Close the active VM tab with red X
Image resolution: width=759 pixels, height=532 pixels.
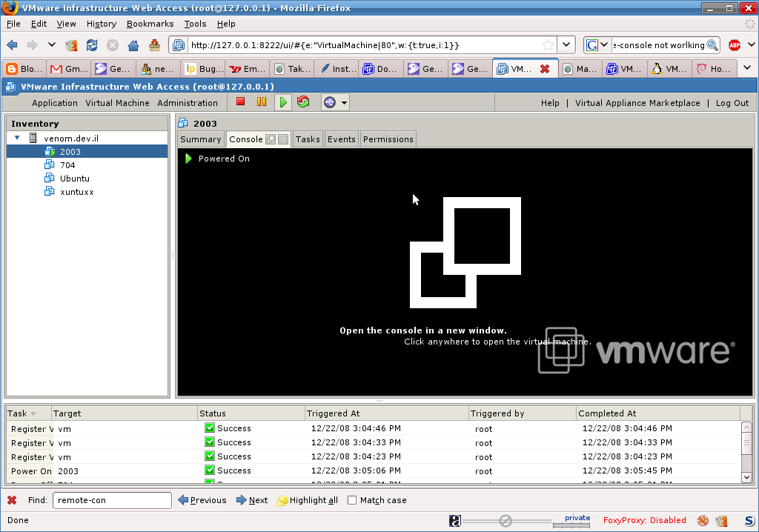pyautogui.click(x=545, y=69)
